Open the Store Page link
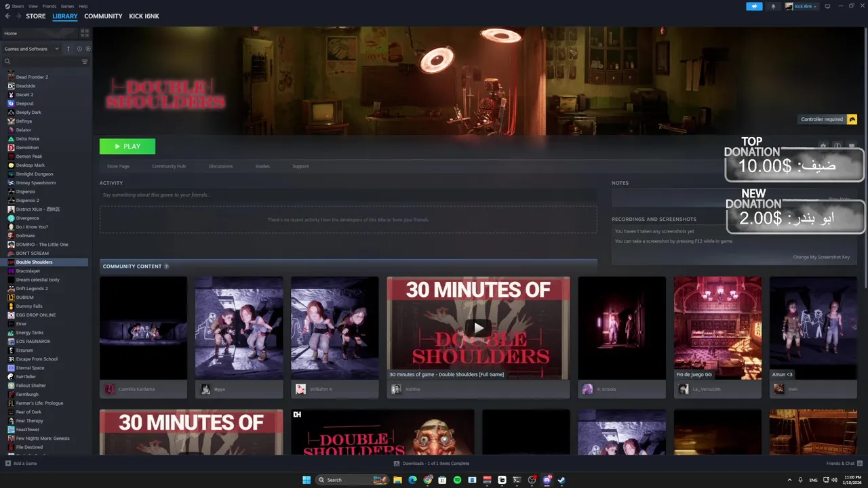The height and width of the screenshot is (488, 868). (x=118, y=166)
